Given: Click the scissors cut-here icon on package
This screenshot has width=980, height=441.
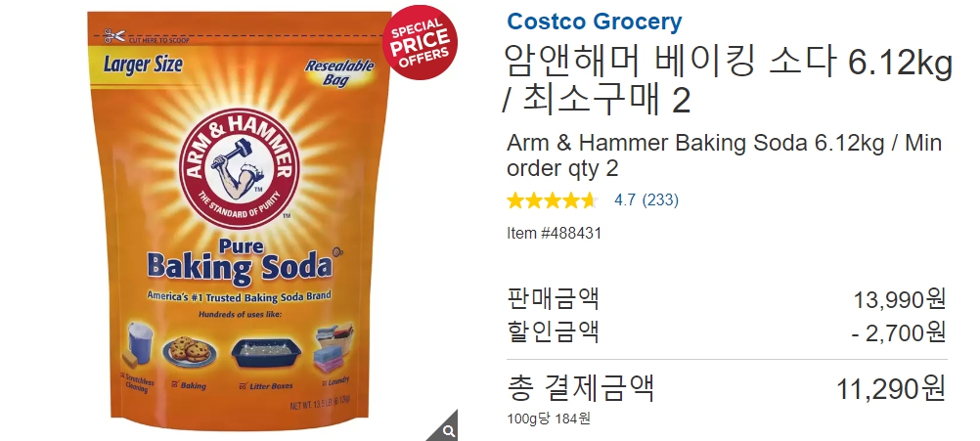Looking at the screenshot, I should pyautogui.click(x=114, y=36).
